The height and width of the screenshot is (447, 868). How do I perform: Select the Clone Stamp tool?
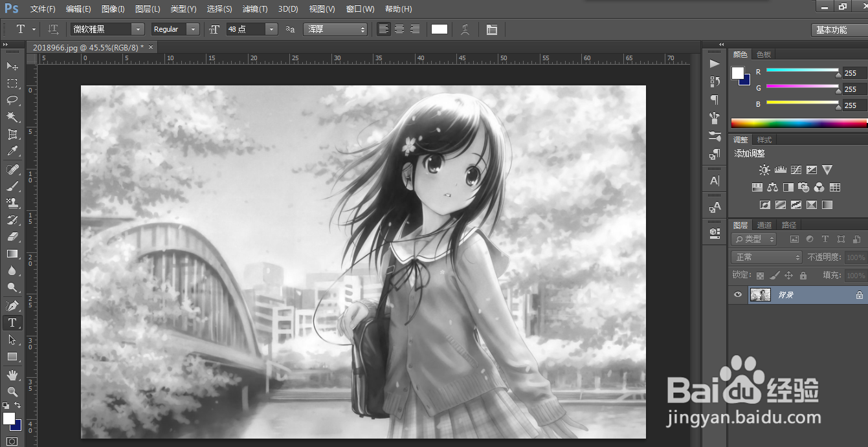coord(12,203)
